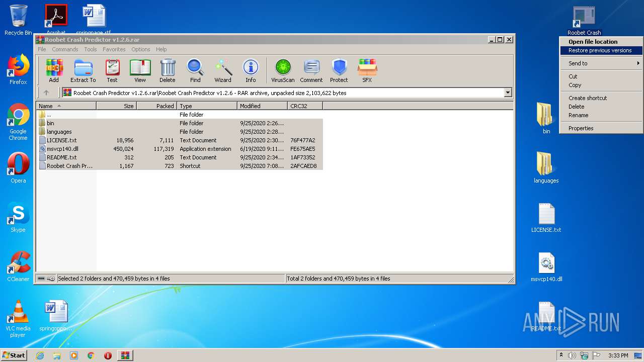
Task: Select CCleaner desktop icon
Action: [x=18, y=266]
